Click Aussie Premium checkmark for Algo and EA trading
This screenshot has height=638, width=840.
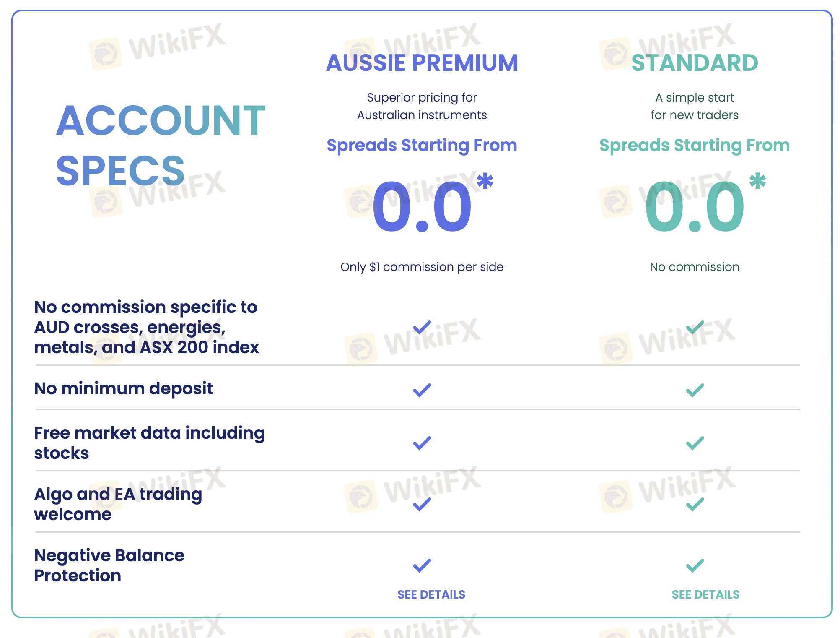point(422,504)
